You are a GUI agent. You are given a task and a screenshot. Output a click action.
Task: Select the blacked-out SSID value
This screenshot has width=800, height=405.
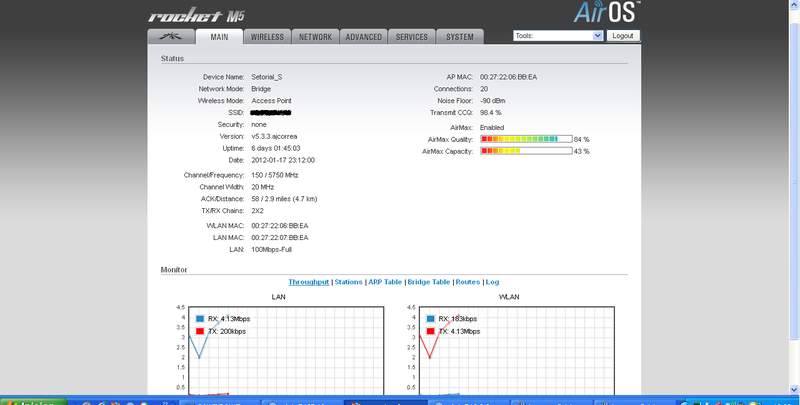coord(271,113)
